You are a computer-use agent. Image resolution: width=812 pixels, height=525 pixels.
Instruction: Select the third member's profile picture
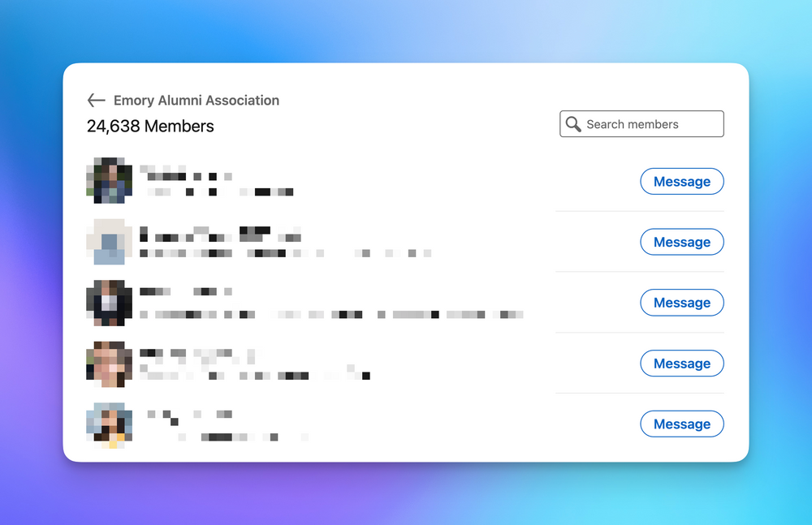[109, 303]
